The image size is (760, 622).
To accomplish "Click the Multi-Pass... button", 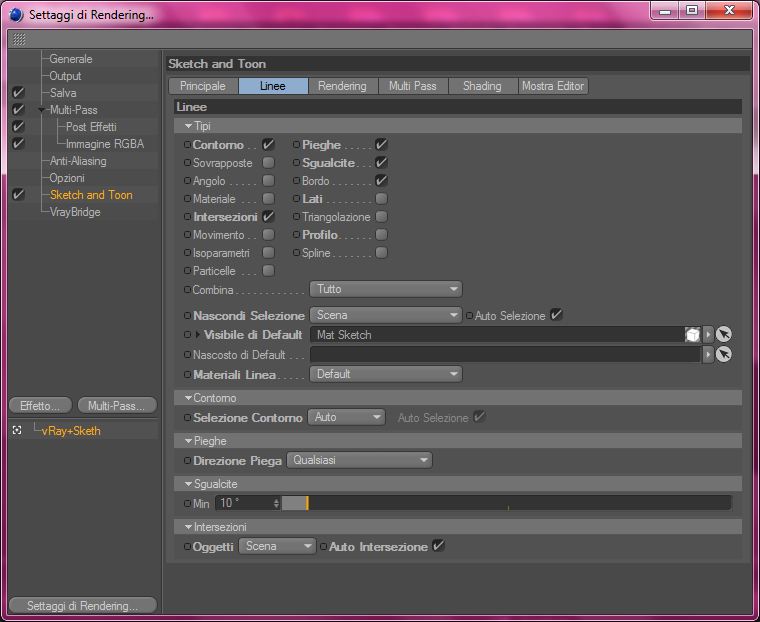I will (x=117, y=405).
